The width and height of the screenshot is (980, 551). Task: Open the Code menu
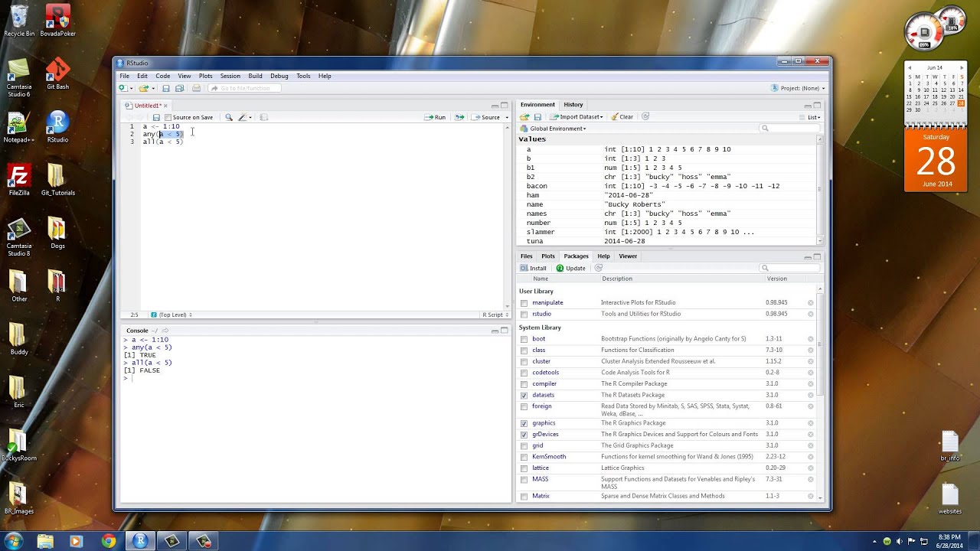pyautogui.click(x=162, y=77)
